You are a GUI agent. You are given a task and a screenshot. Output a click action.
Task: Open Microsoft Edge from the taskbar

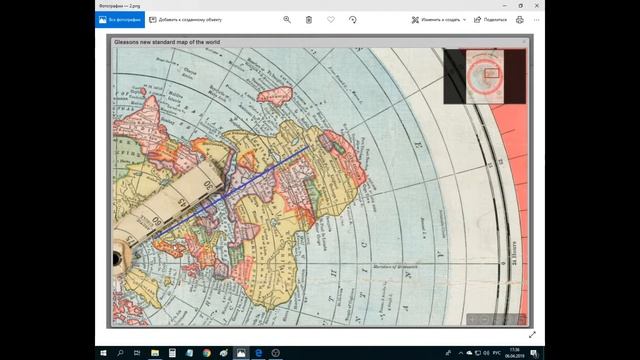pyautogui.click(x=258, y=353)
